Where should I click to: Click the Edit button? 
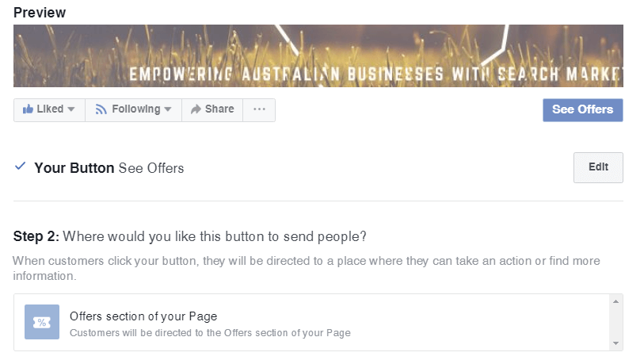pyautogui.click(x=598, y=167)
